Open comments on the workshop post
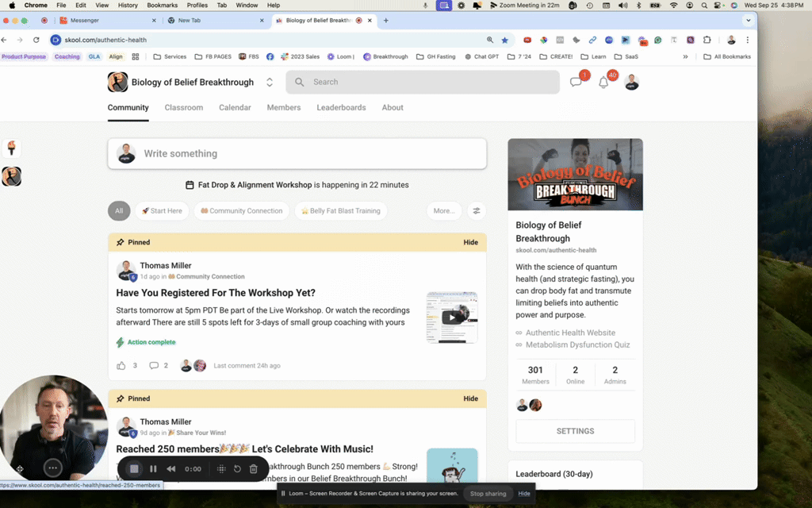 coord(155,365)
